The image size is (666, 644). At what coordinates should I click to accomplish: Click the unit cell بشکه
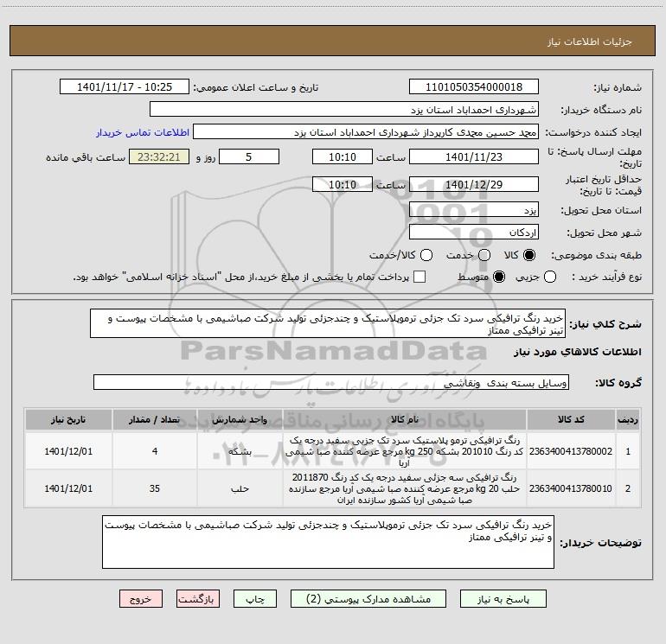tap(240, 451)
